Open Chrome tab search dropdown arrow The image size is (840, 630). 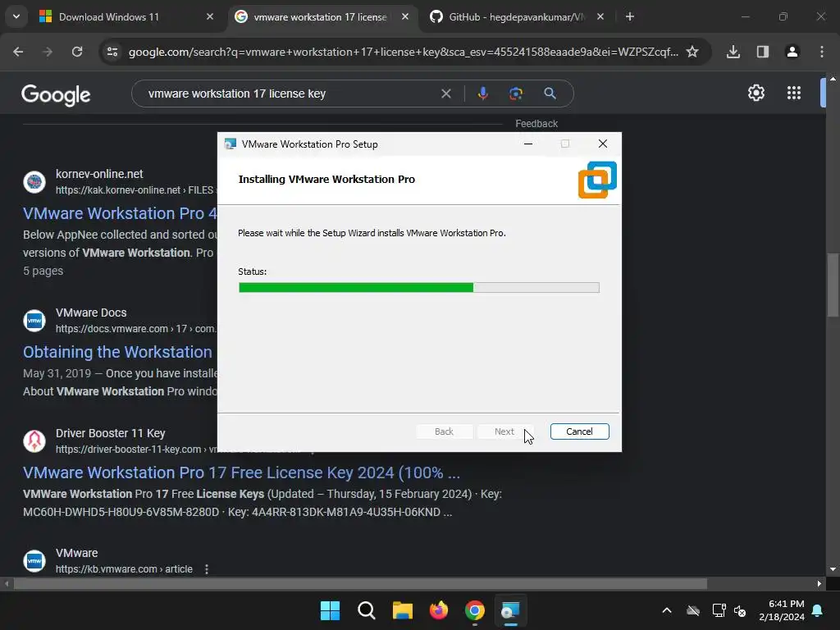point(16,16)
